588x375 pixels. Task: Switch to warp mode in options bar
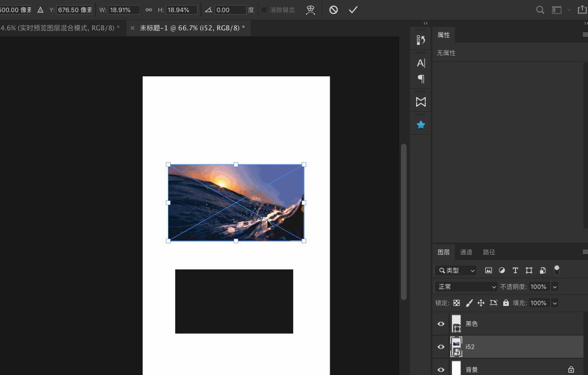tap(311, 10)
